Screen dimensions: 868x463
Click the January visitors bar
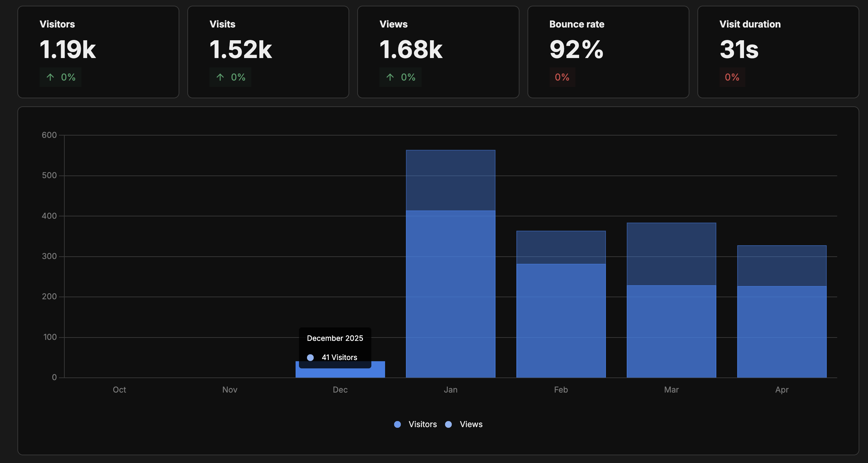[x=450, y=293]
